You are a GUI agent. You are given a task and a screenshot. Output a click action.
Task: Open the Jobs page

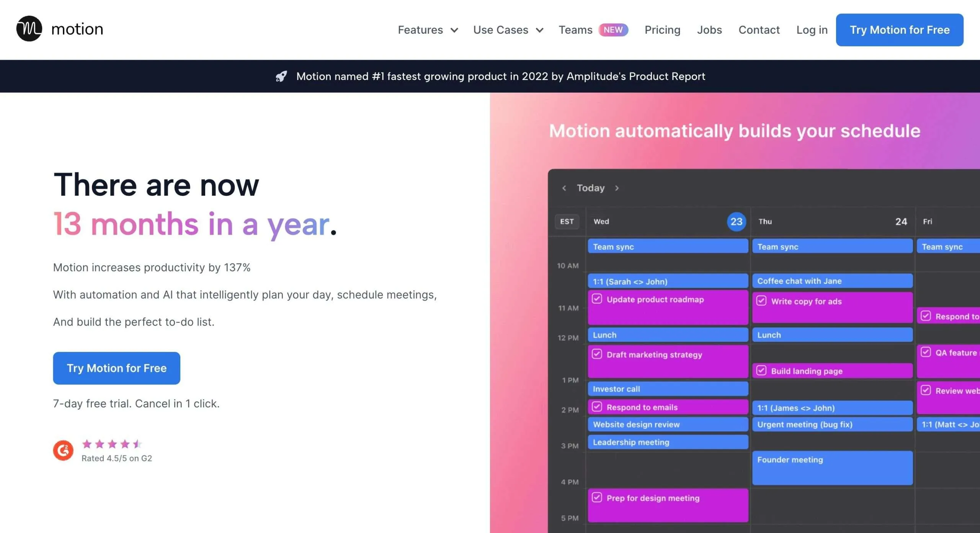click(709, 29)
